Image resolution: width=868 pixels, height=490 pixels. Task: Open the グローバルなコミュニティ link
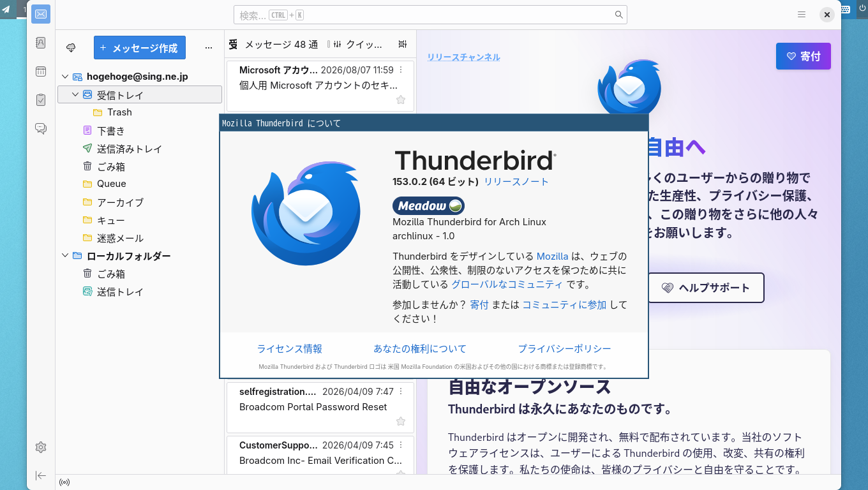507,285
